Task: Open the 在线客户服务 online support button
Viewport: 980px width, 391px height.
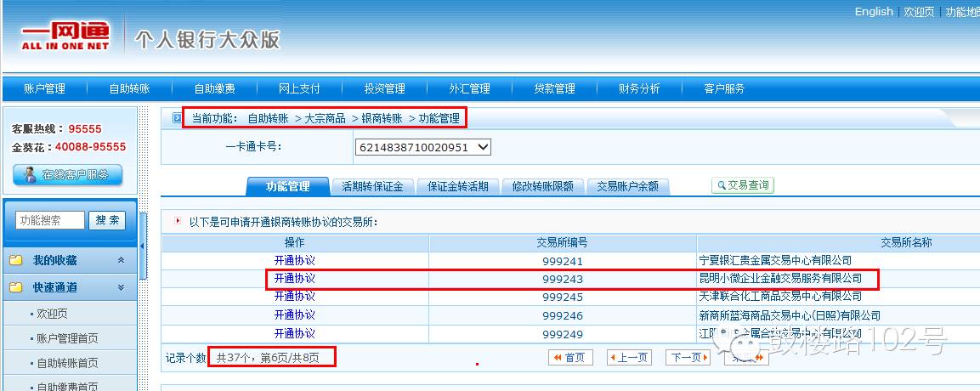Action: pos(67,175)
